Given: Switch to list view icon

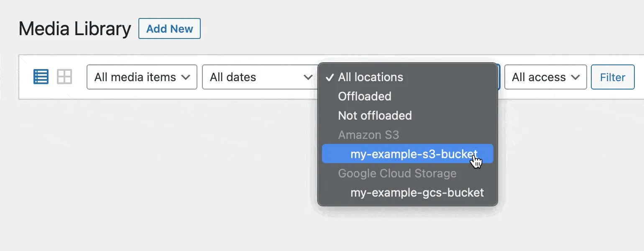Looking at the screenshot, I should 41,77.
